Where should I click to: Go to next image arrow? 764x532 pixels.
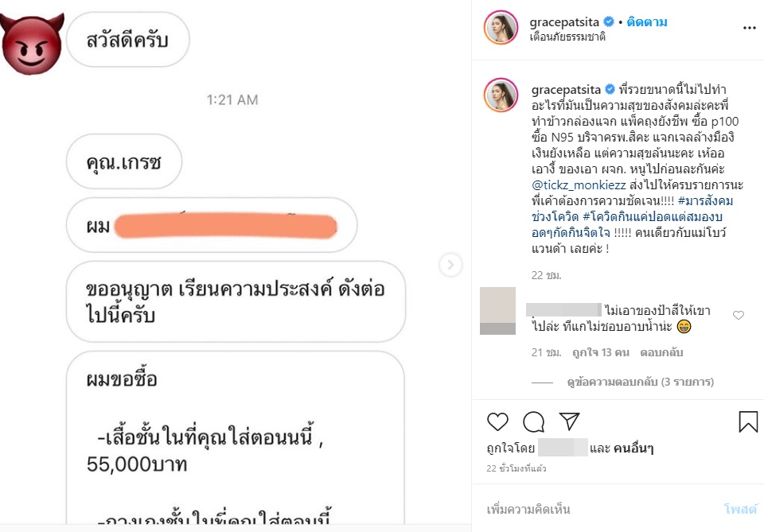(x=450, y=265)
